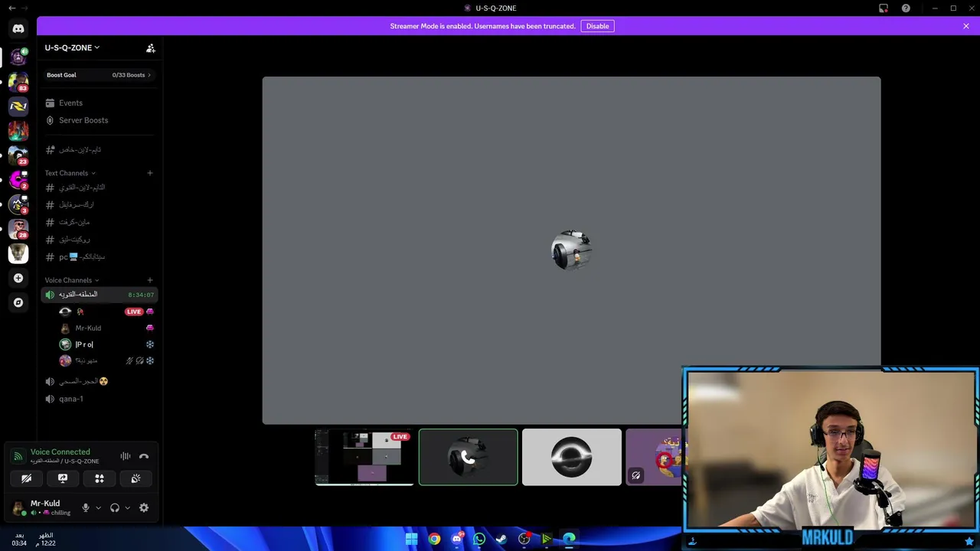The image size is (980, 551).
Task: Open the invite members icon beside U-S-Q-ZONE
Action: click(x=151, y=47)
